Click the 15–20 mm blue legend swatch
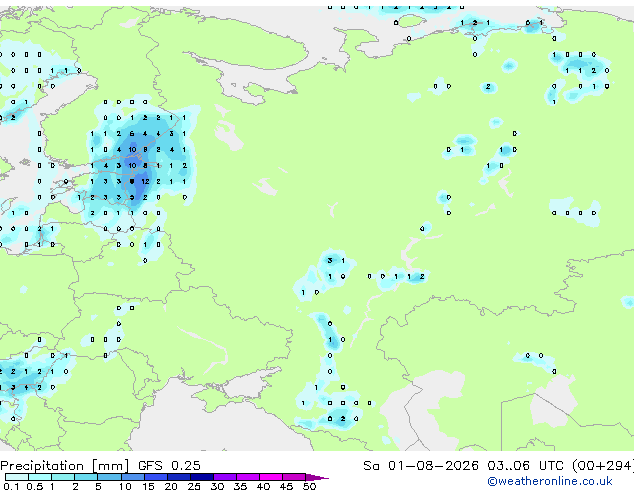This screenshot has height=490, width=634. (156, 477)
